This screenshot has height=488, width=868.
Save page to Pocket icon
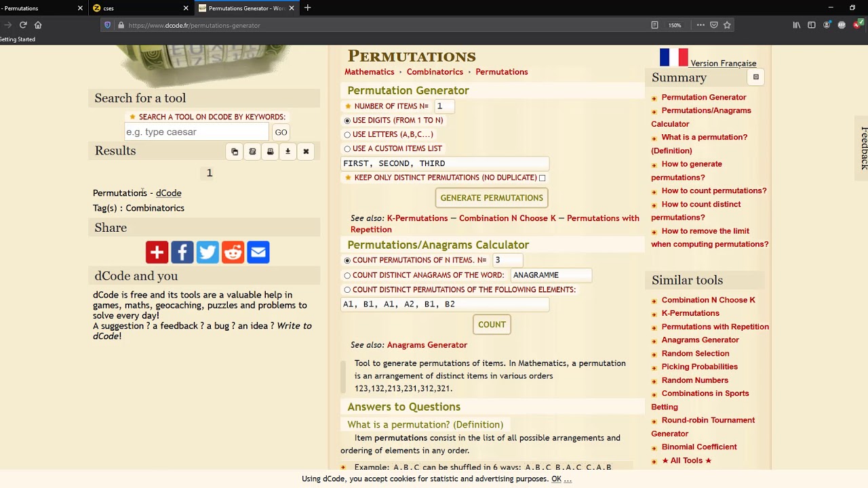tap(714, 25)
